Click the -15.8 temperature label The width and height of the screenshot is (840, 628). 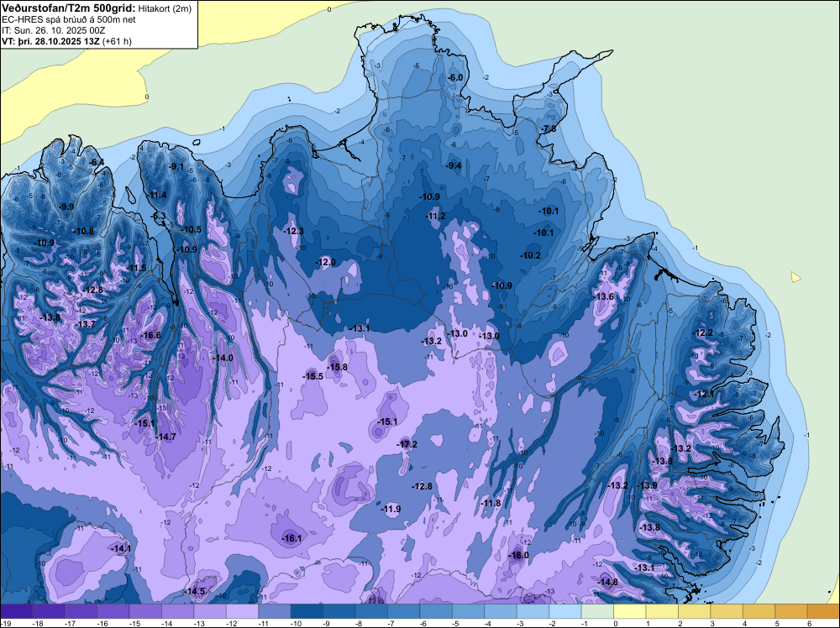(x=337, y=367)
